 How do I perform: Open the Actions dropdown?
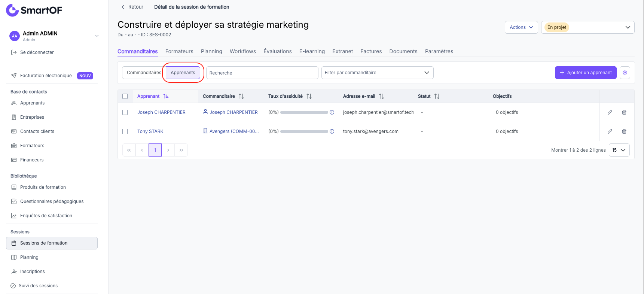(x=521, y=27)
